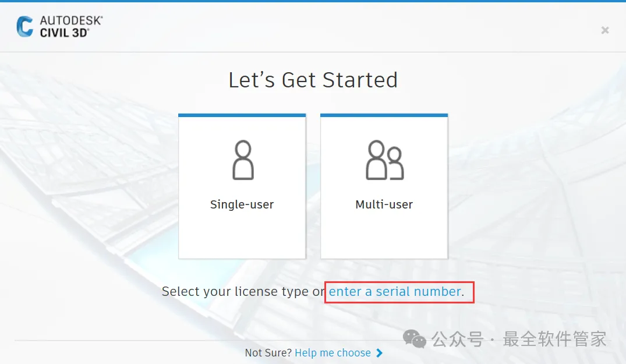Viewport: 626px width, 364px height.
Task: Click the 最全软件管家 watermark text
Action: coord(554,339)
